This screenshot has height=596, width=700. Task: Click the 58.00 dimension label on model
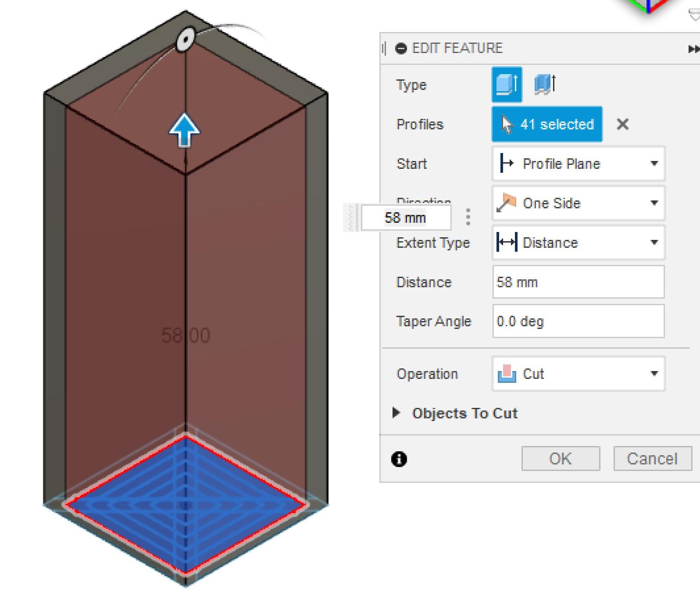(186, 335)
